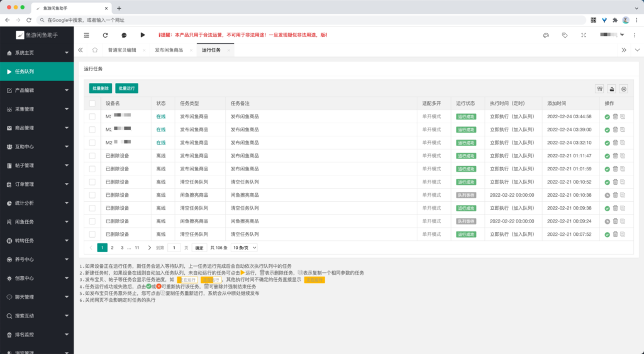This screenshot has height=354, width=644.
Task: Switch to the 普通宝贝编辑 tab
Action: 122,50
